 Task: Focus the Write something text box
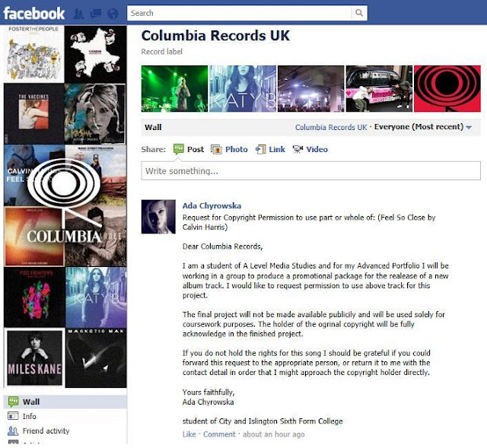click(x=311, y=170)
